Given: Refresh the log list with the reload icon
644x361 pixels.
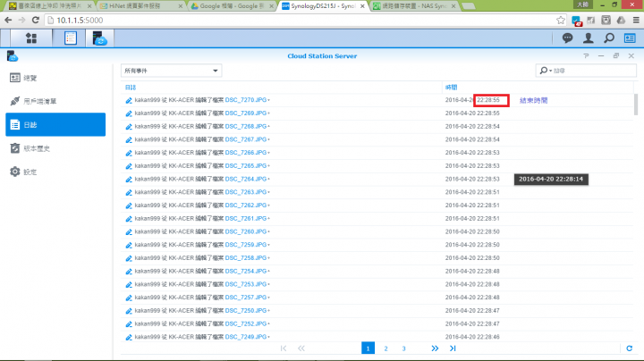Looking at the screenshot, I should click(x=629, y=348).
